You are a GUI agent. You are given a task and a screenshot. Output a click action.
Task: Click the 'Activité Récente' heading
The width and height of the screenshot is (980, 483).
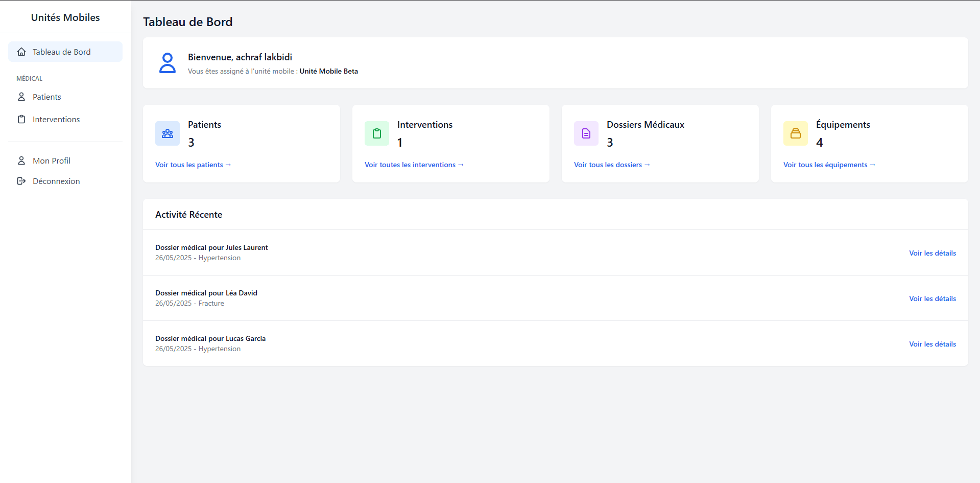(x=189, y=215)
